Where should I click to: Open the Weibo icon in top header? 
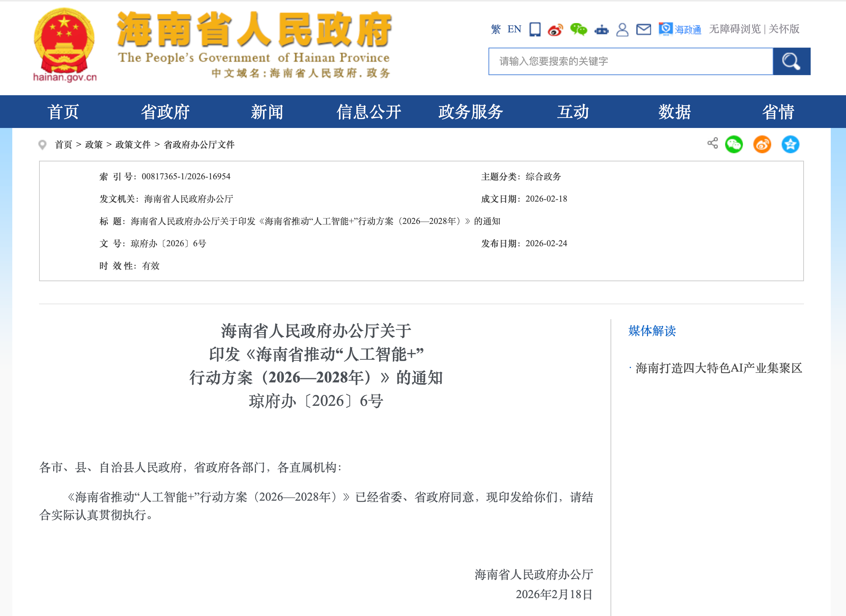pos(555,29)
